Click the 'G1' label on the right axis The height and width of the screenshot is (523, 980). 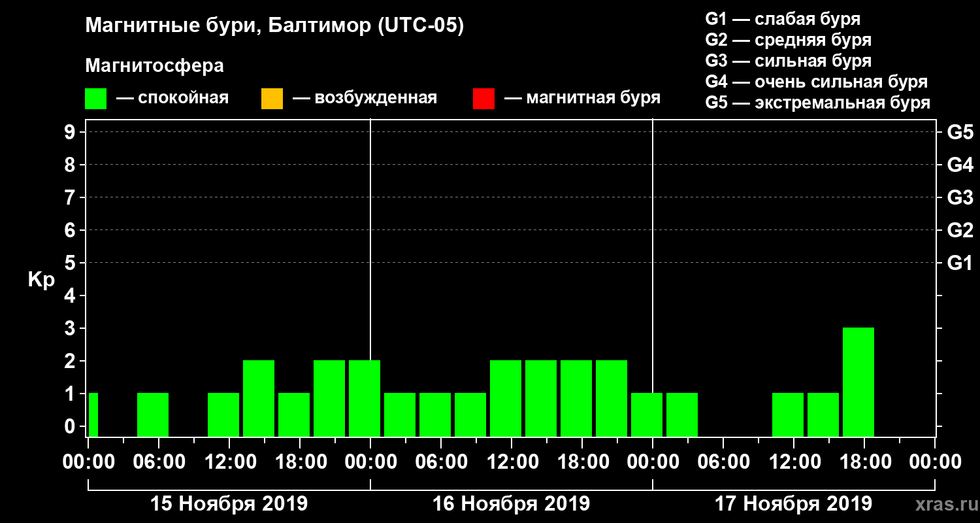(x=960, y=263)
